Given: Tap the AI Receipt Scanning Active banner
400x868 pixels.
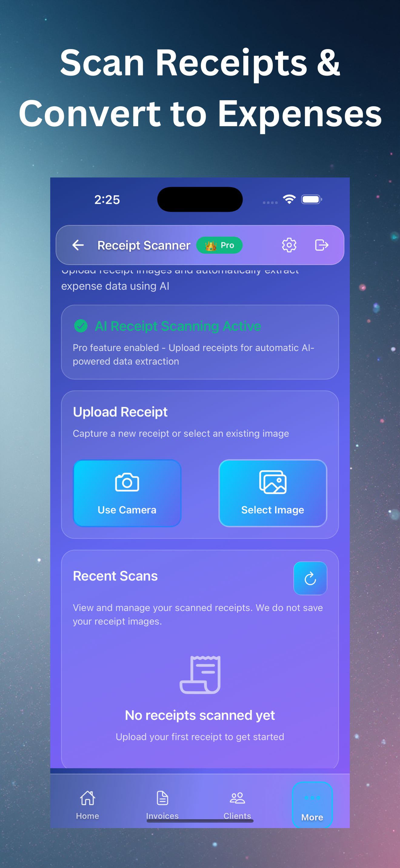Looking at the screenshot, I should (x=200, y=342).
